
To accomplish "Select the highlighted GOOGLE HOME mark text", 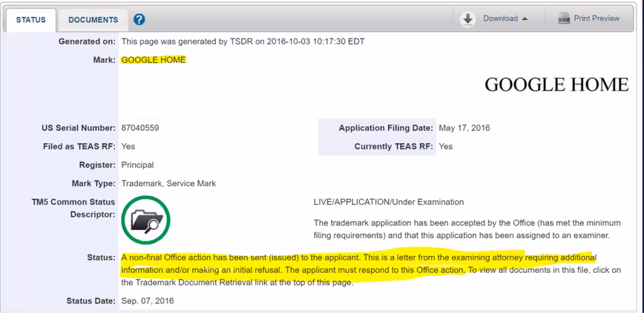I will [x=154, y=60].
